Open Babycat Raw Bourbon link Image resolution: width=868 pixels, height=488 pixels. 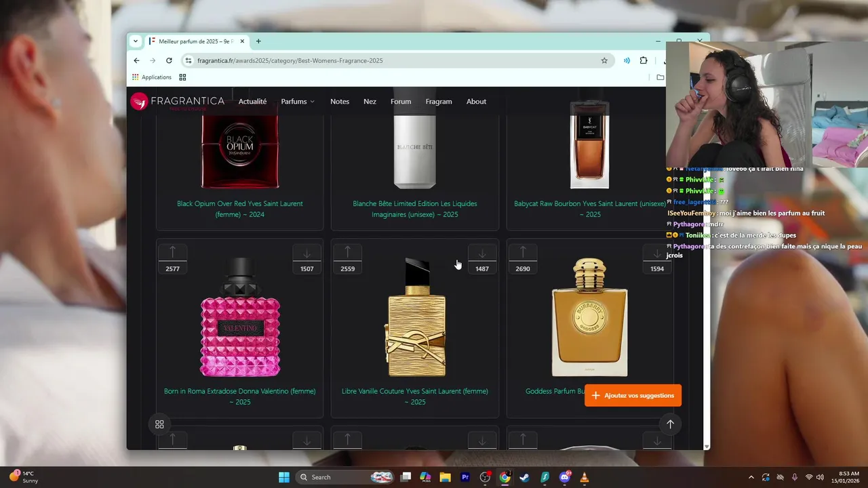coord(590,209)
